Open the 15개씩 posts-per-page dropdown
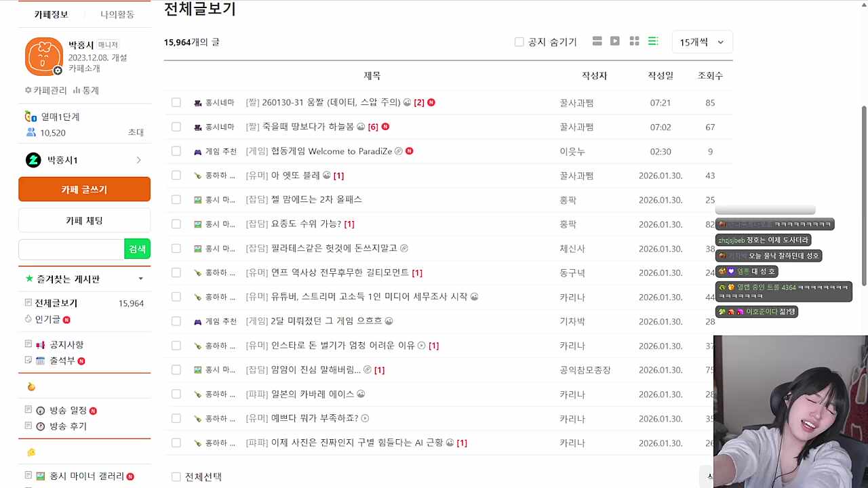Screen dimensions: 868x488 click(702, 42)
